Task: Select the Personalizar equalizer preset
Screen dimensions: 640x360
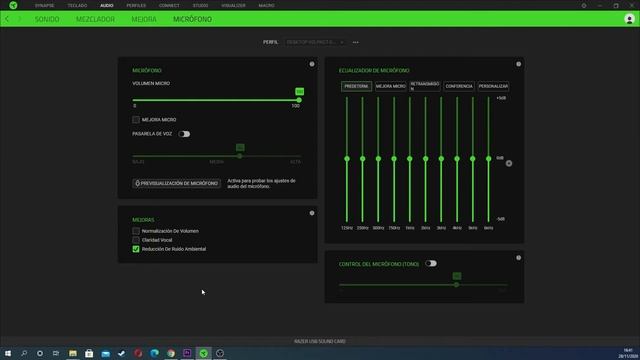Action: (493, 86)
